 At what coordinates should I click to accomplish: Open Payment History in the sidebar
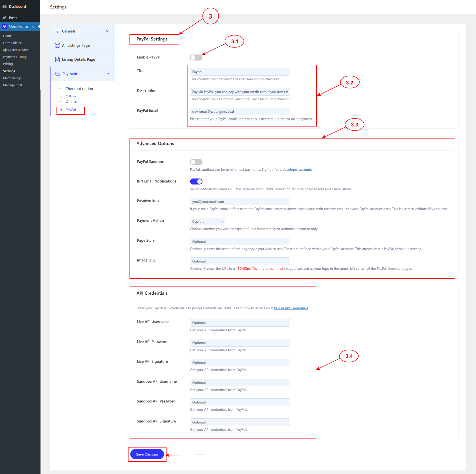(x=15, y=57)
